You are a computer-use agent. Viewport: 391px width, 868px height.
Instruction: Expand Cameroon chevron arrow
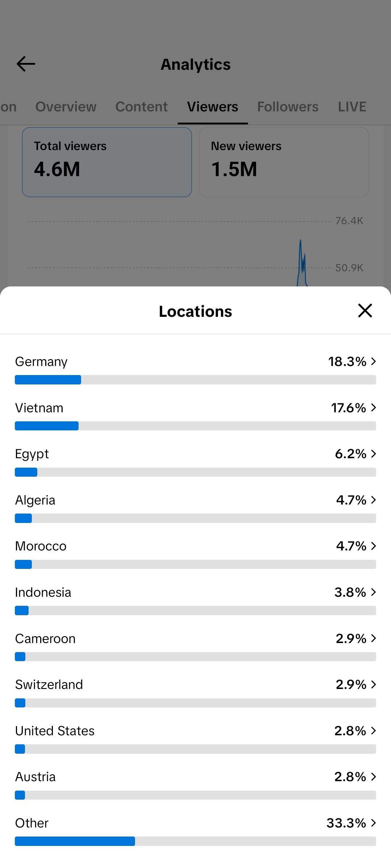point(374,638)
